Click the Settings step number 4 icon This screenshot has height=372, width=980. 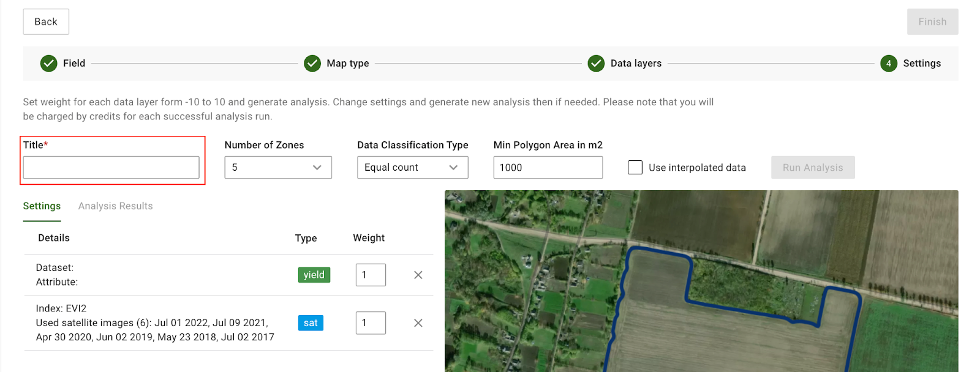(x=888, y=63)
